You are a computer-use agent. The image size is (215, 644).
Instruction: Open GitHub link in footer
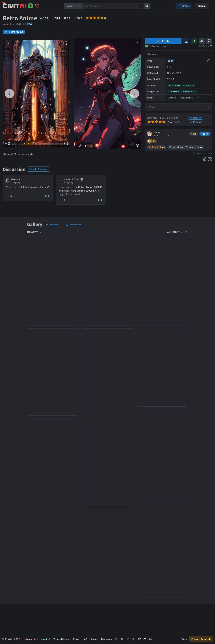[x=151, y=639]
